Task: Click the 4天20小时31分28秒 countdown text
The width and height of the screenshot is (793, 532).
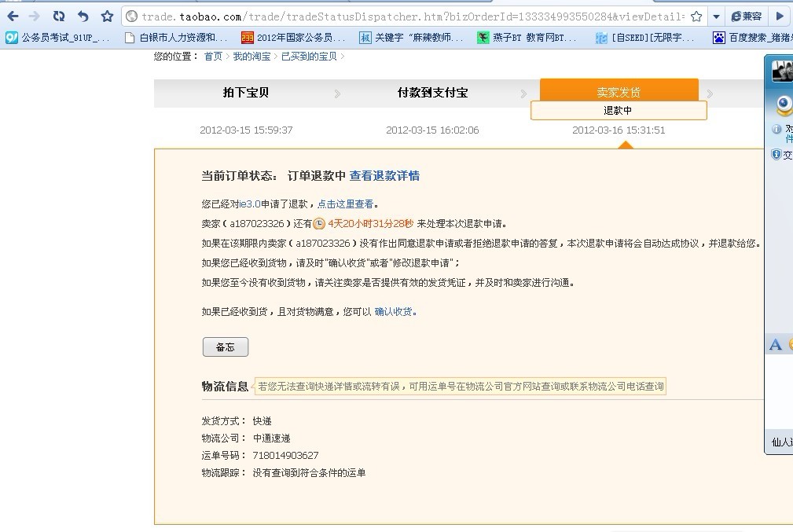Action: point(371,223)
